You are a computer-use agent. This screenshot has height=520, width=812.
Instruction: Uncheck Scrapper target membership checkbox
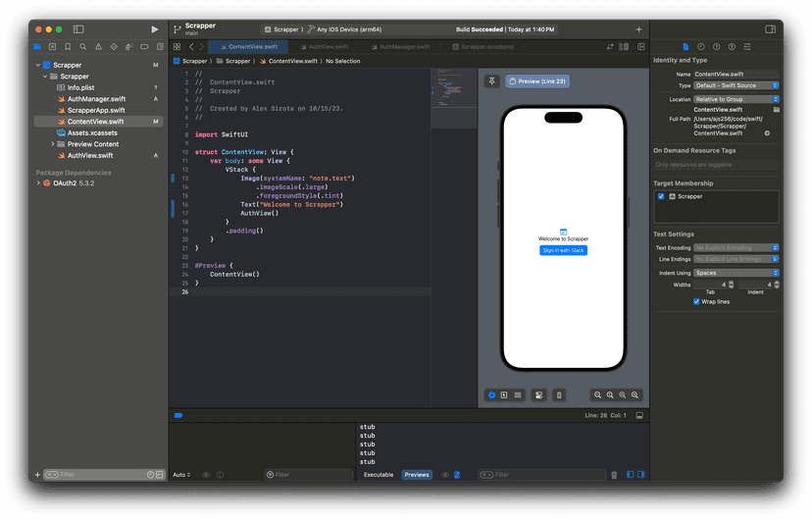pos(662,196)
